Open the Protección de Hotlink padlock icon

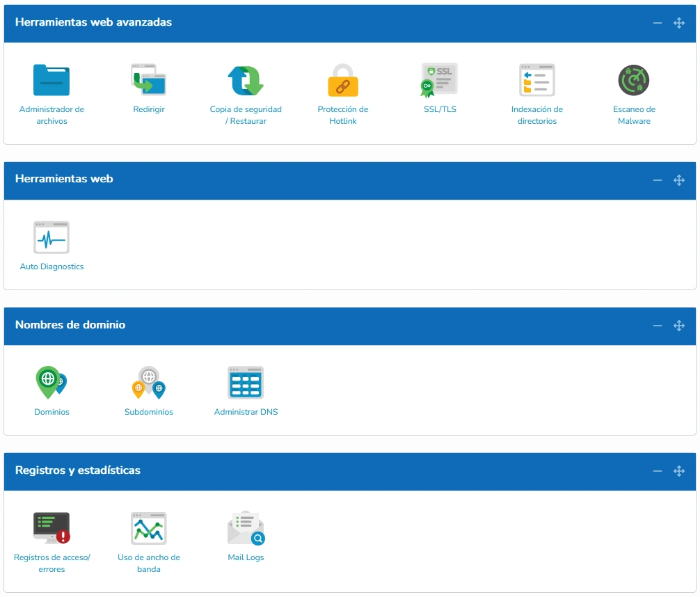pos(343,80)
